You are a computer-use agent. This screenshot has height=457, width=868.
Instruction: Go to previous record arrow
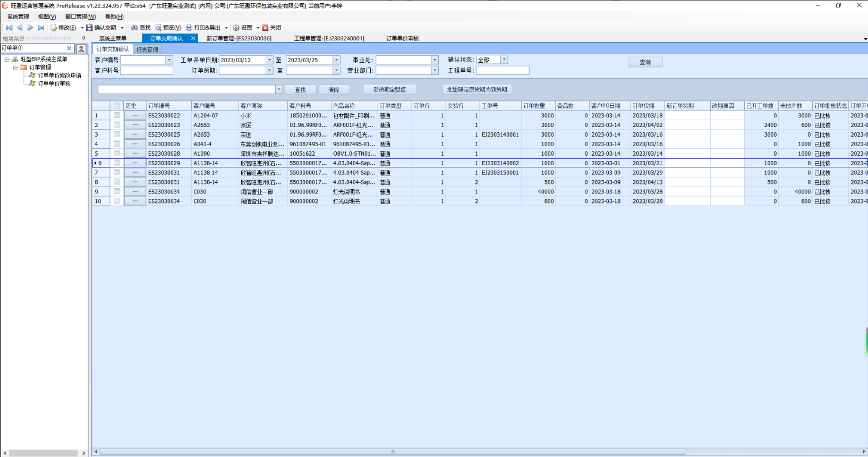point(20,28)
